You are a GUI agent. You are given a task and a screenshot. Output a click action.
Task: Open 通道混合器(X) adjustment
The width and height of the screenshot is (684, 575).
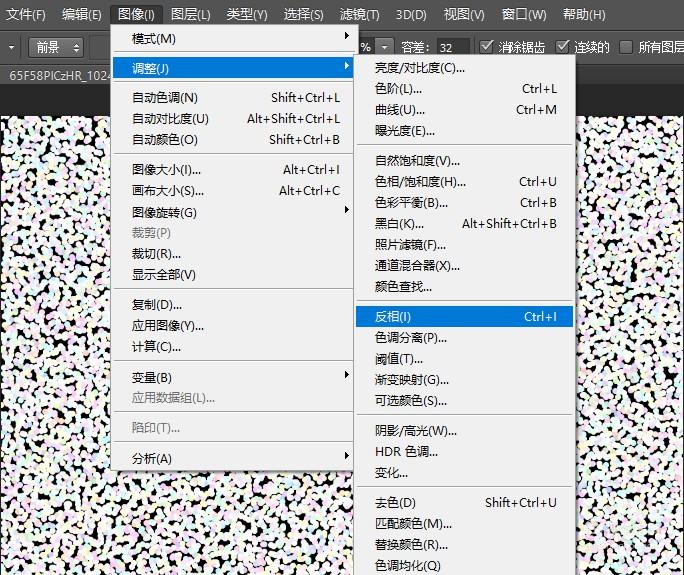pyautogui.click(x=464, y=265)
